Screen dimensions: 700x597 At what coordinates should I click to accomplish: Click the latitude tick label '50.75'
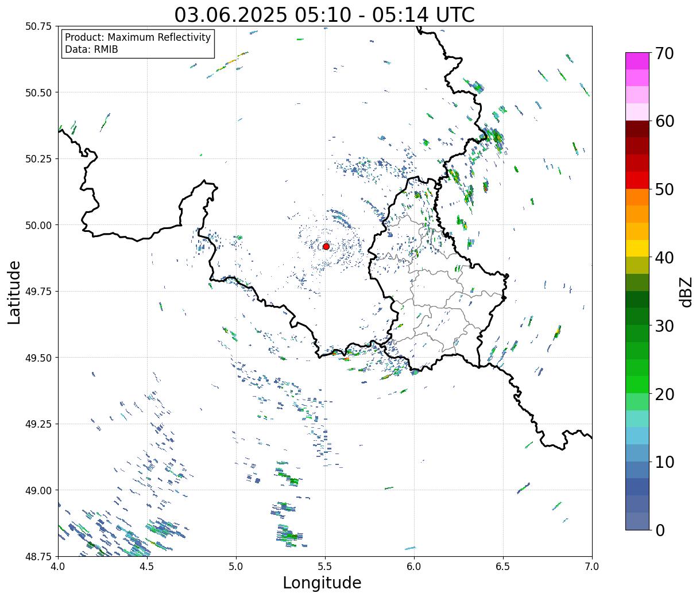pos(38,26)
